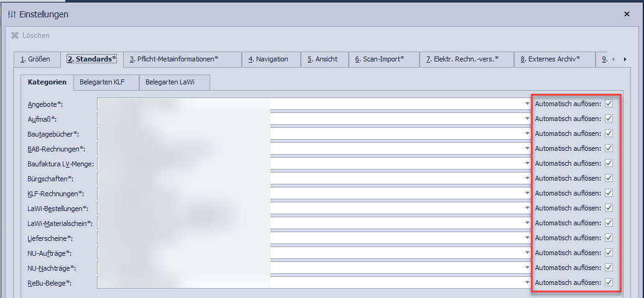644x298 pixels.
Task: Disable Automatisch auflösen for ReBu-Belege
Action: [609, 282]
